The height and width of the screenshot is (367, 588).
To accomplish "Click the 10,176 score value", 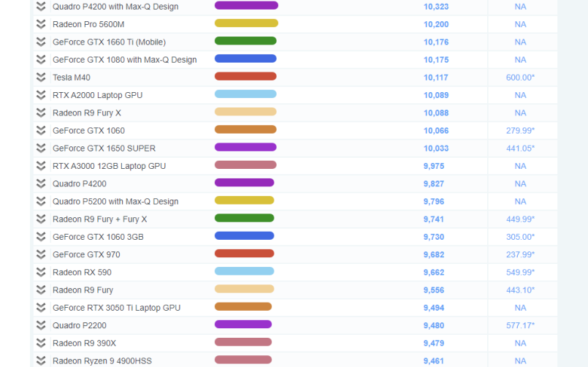I will tap(436, 42).
